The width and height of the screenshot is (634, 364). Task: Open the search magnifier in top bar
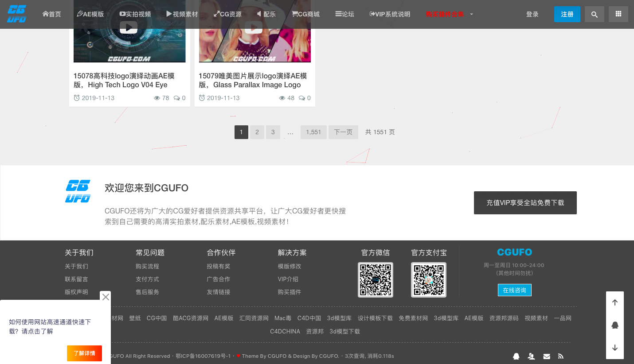(595, 14)
